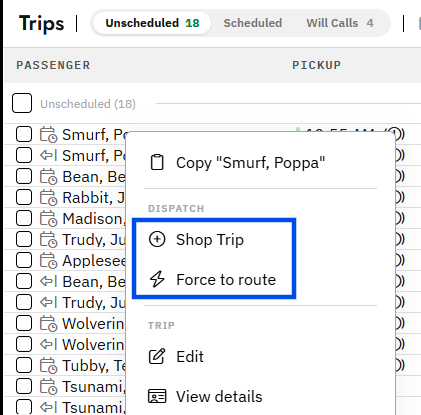The width and height of the screenshot is (421, 415).
Task: Click the plus-circle Shop Trip icon
Action: [x=157, y=239]
